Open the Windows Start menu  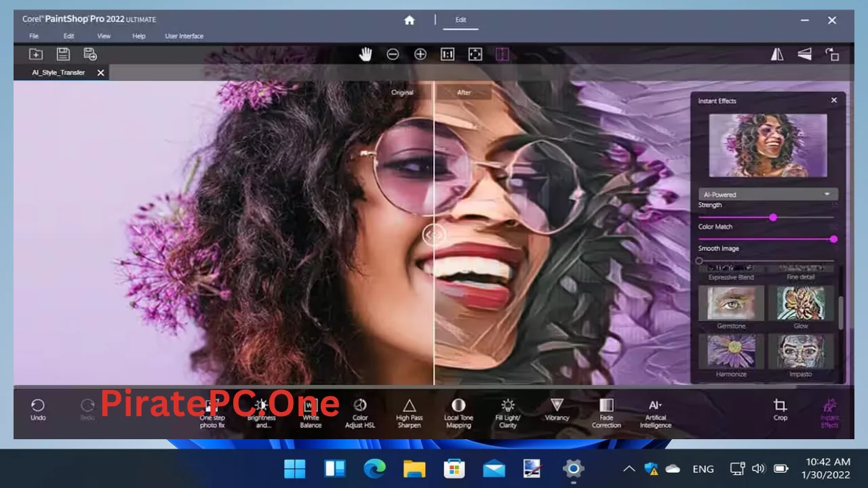pos(295,468)
